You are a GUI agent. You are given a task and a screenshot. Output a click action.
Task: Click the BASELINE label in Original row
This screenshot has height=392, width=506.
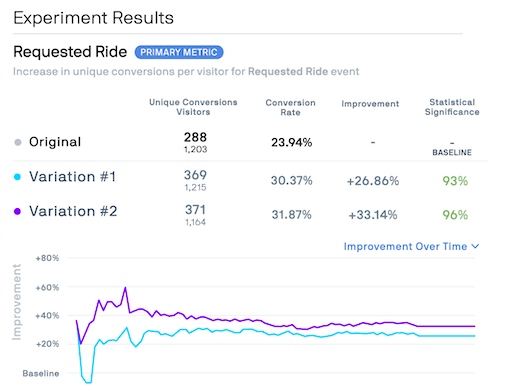[452, 153]
